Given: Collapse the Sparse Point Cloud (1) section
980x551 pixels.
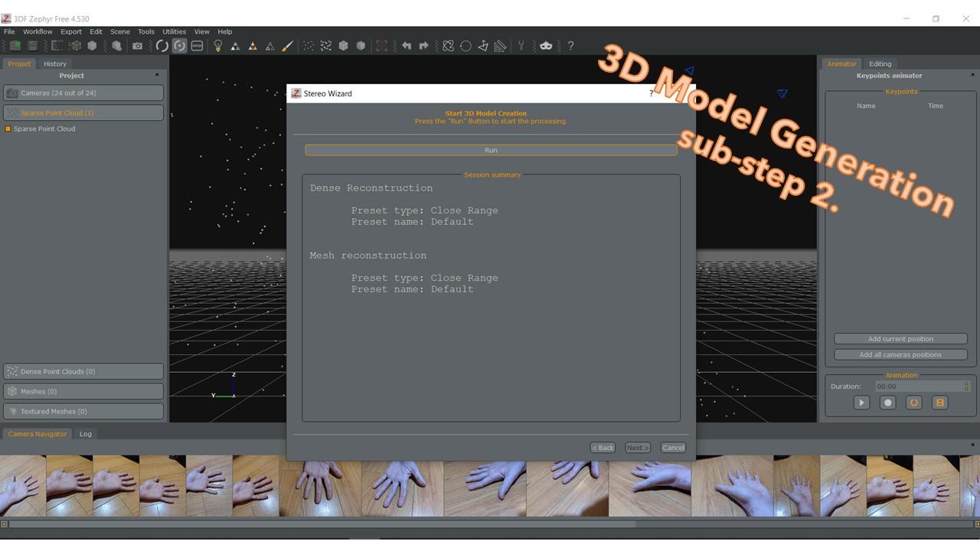Looking at the screenshot, I should coord(83,112).
